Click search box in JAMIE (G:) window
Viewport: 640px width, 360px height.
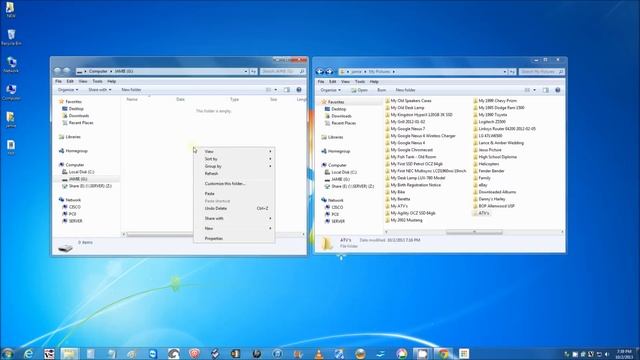pos(282,71)
